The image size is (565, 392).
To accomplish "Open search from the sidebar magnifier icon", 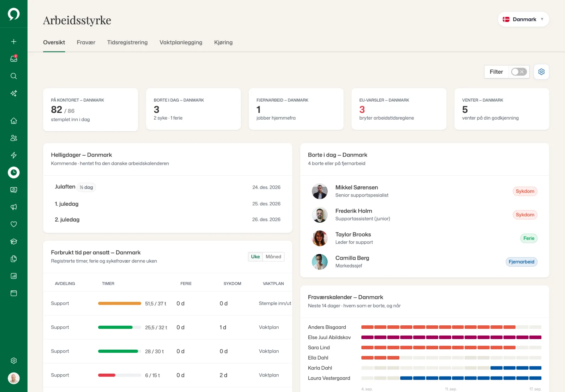I will pyautogui.click(x=14, y=76).
